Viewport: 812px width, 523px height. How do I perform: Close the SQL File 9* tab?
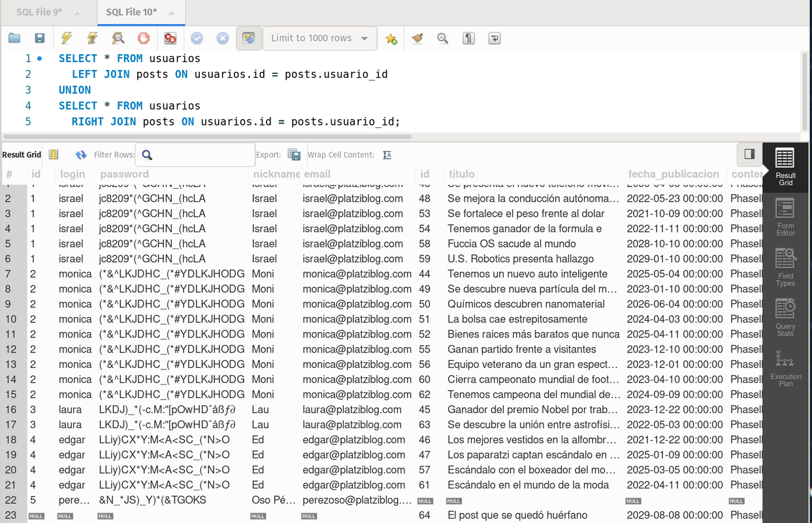[x=77, y=12]
